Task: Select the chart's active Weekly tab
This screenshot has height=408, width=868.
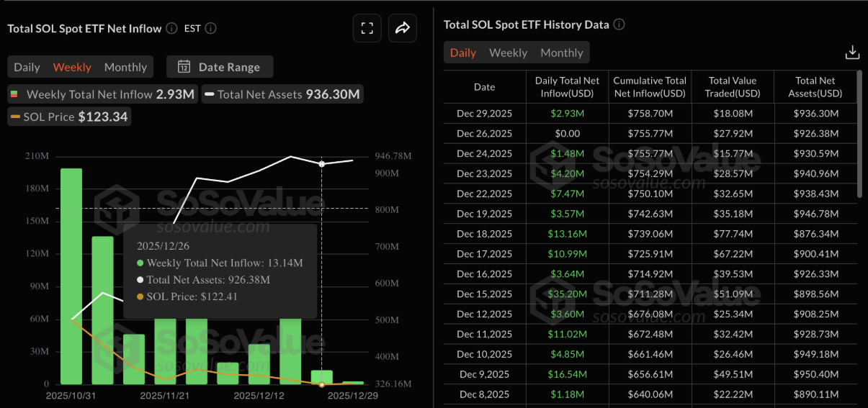Action: point(72,67)
